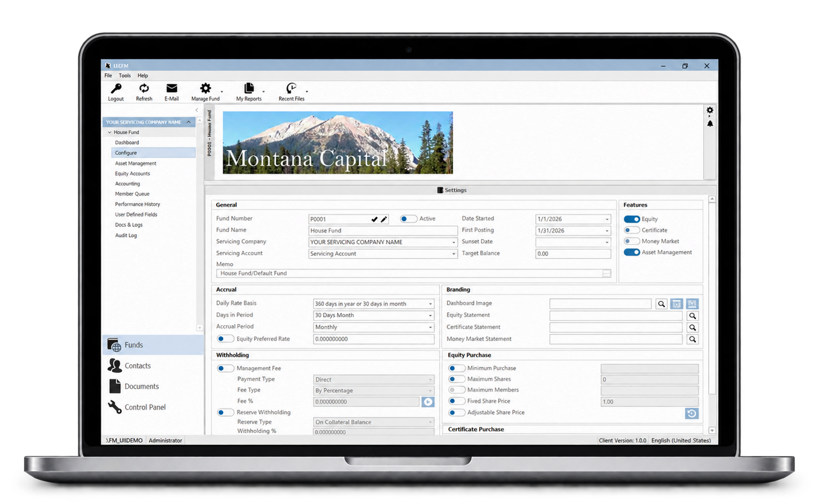Open the Help menu
The image size is (819, 504).
click(x=142, y=76)
